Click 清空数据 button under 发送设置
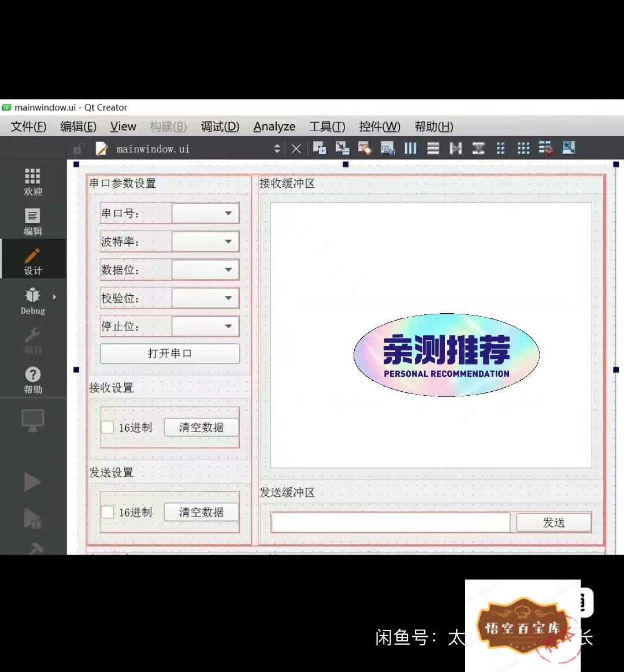The width and height of the screenshot is (624, 672). (x=202, y=512)
